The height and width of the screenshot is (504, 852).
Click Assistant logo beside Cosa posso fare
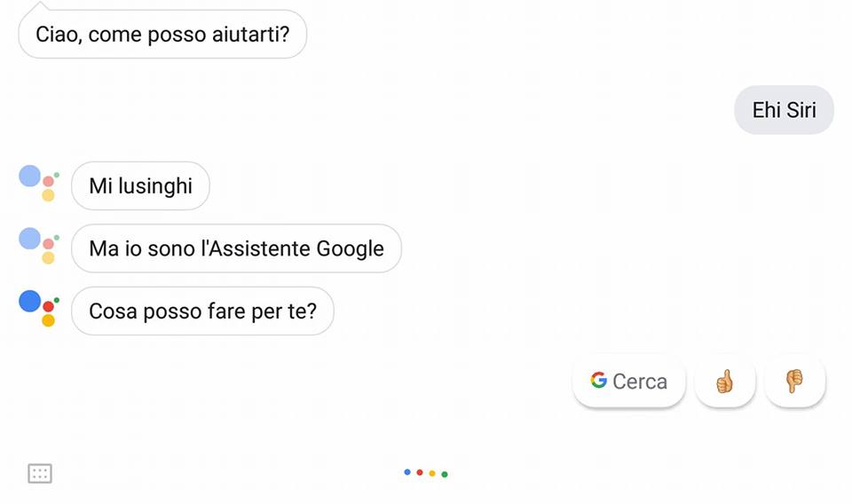[x=38, y=309]
